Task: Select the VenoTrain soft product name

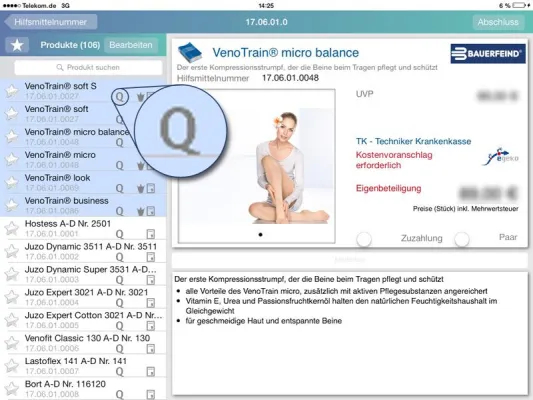Action: [x=56, y=109]
